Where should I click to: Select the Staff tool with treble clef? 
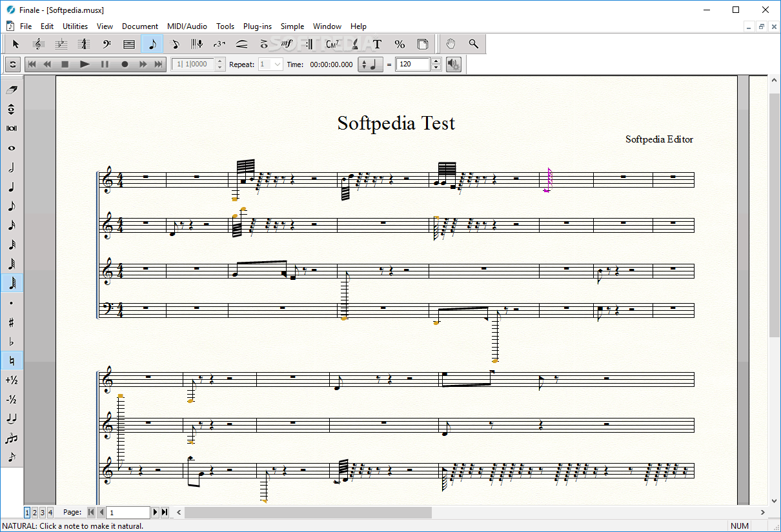pos(38,44)
